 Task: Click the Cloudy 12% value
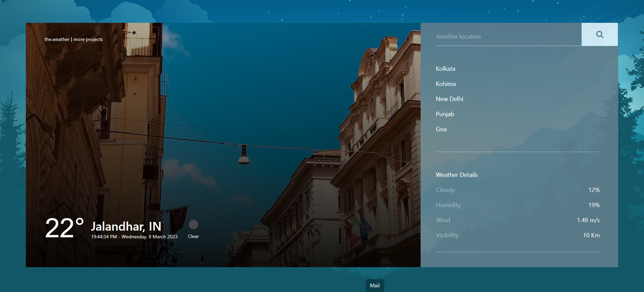(594, 190)
